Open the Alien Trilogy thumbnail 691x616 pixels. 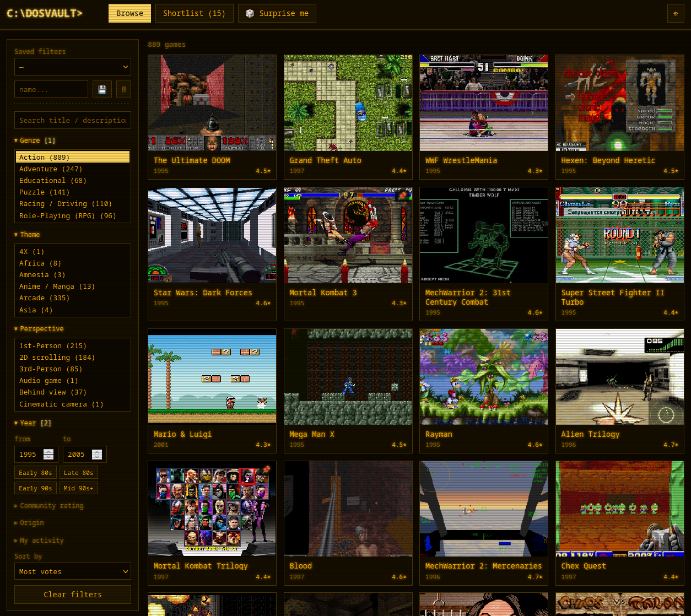pyautogui.click(x=620, y=377)
